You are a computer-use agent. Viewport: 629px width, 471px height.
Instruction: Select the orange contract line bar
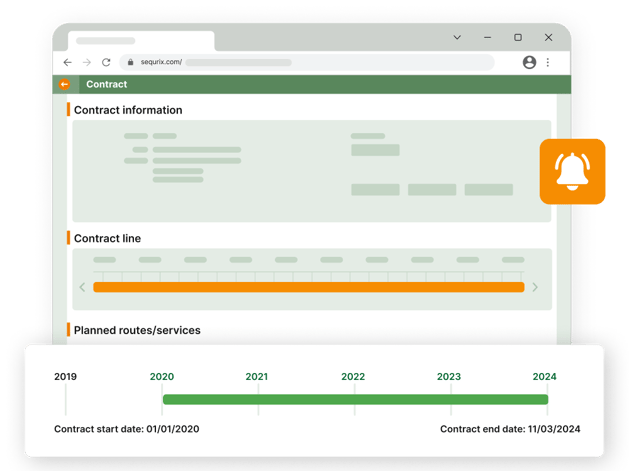pyautogui.click(x=308, y=287)
